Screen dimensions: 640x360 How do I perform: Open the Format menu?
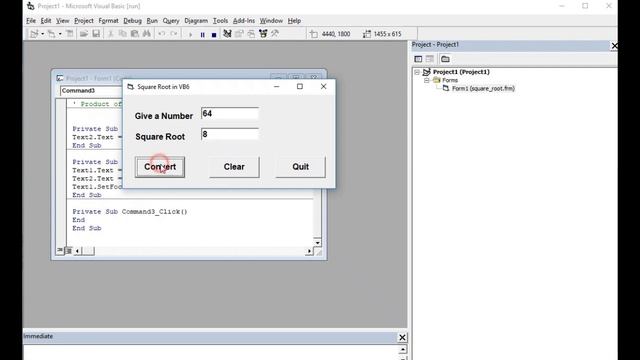108,20
